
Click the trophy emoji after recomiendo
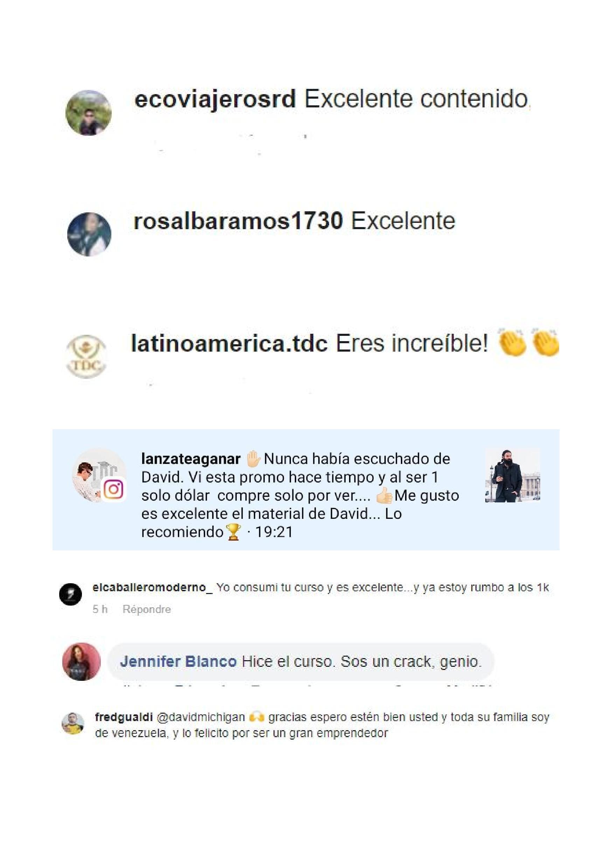[x=233, y=532]
